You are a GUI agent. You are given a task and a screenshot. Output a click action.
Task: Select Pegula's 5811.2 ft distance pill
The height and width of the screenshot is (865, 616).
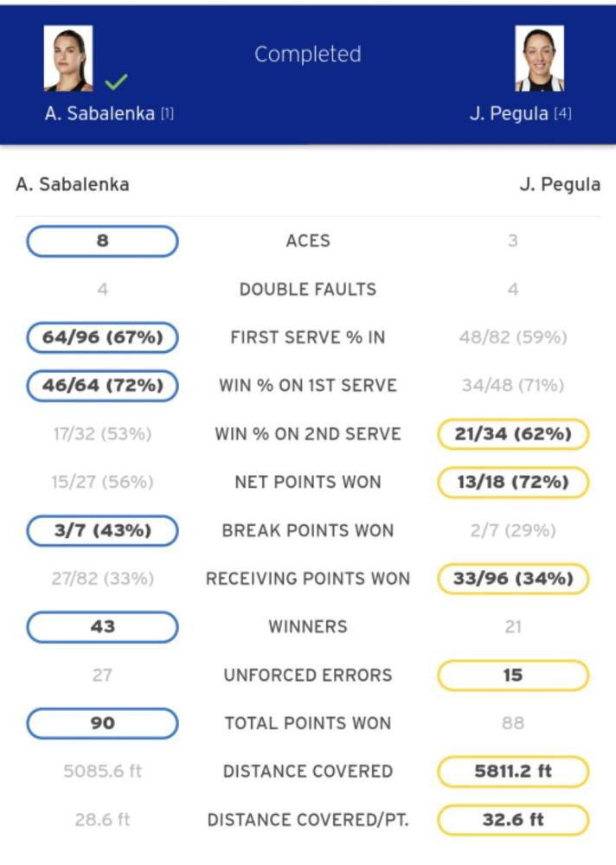tap(513, 772)
